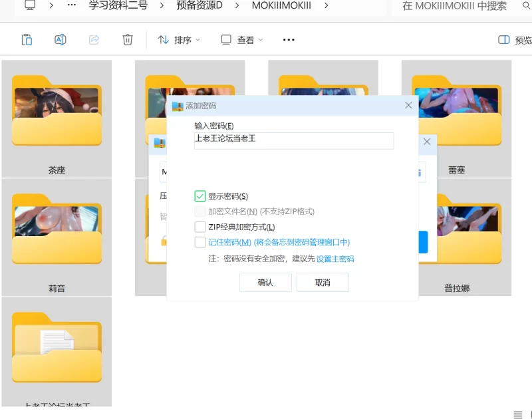The width and height of the screenshot is (532, 419).
Task: Switch to details view icon in the status bar
Action: pyautogui.click(x=518, y=414)
